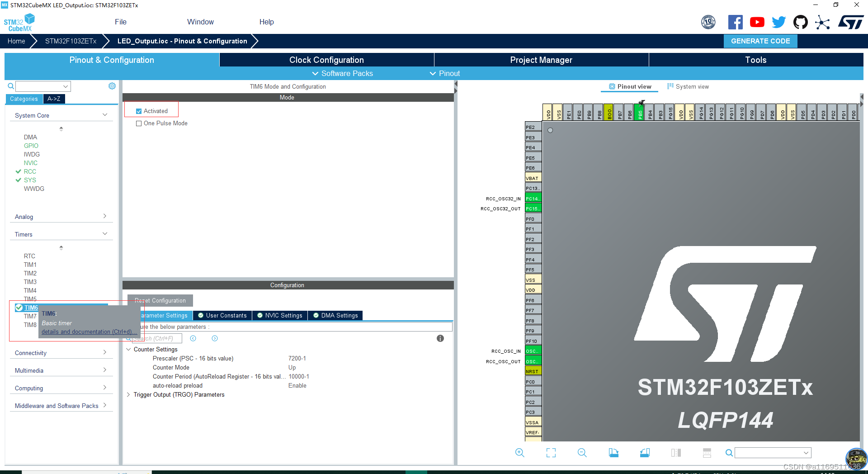
Task: Select the PC15 pin labeled RCC_OSC32_OUT
Action: coord(533,209)
